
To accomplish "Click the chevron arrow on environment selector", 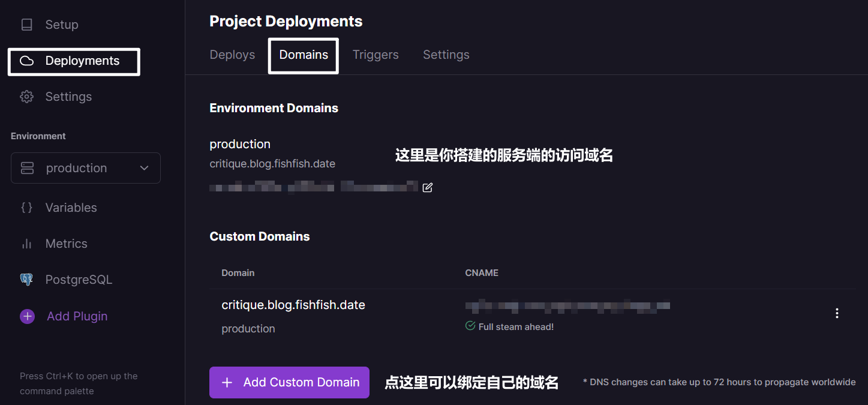I will click(144, 168).
